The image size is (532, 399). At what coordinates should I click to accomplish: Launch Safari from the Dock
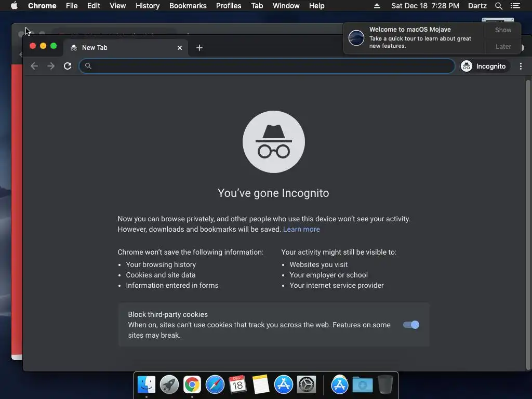coord(215,385)
